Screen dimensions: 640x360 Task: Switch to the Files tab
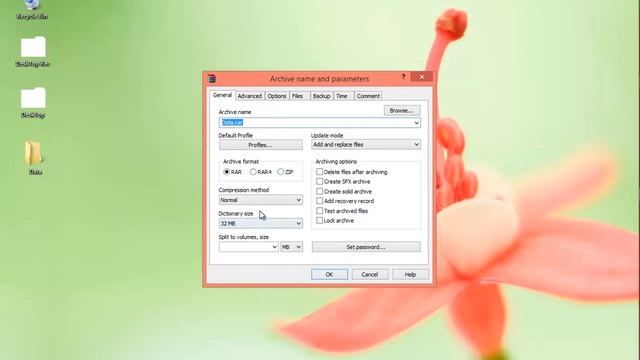tap(298, 96)
